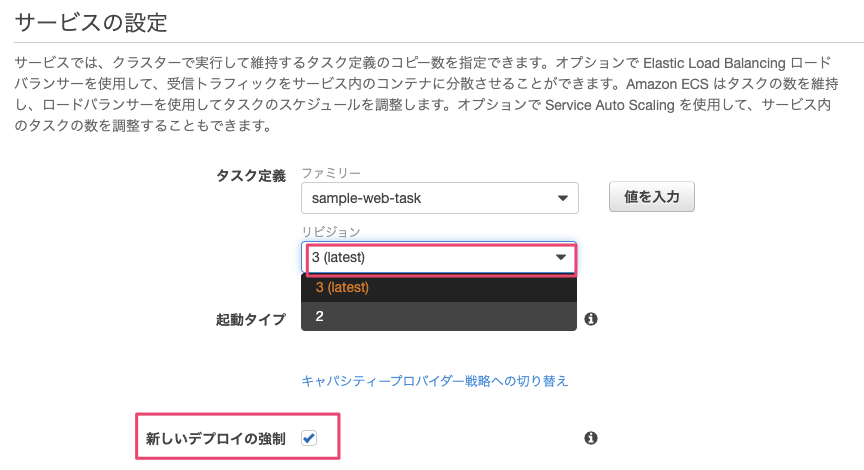Click the info icon beside 起動タイプ
The image size is (864, 470).
click(x=590, y=319)
